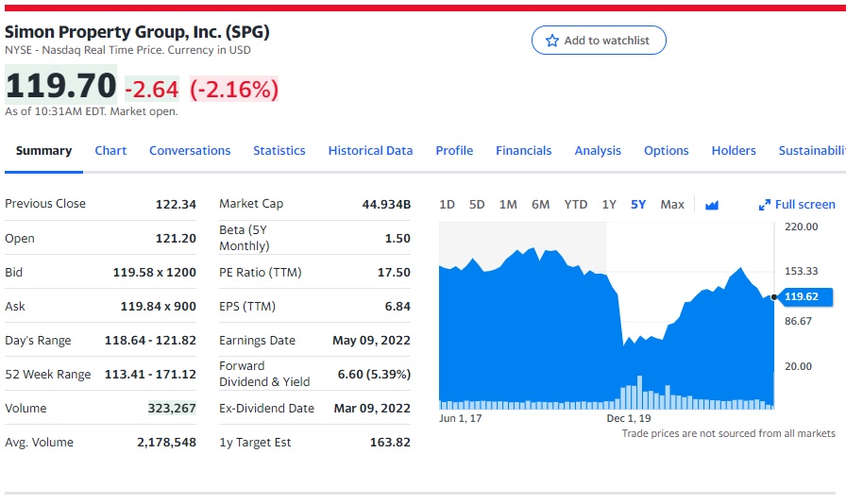Open the Summary tab
Image resolution: width=846 pixels, height=504 pixels.
click(43, 151)
